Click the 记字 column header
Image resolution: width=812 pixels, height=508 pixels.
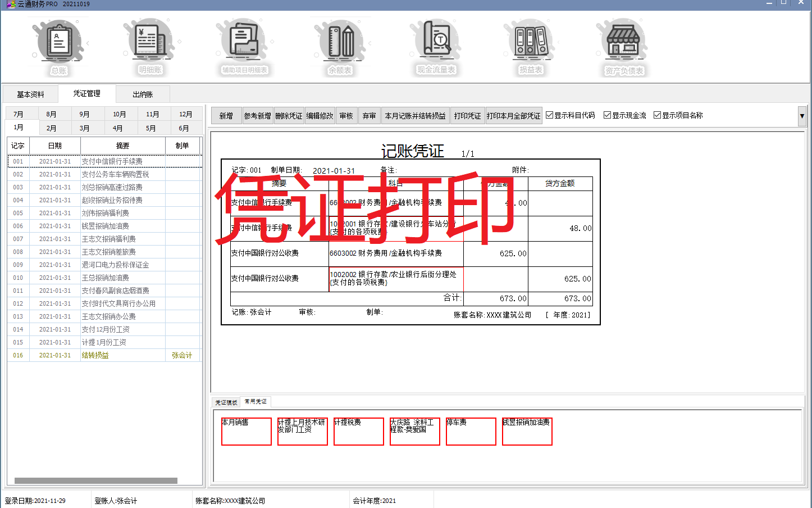click(x=18, y=146)
